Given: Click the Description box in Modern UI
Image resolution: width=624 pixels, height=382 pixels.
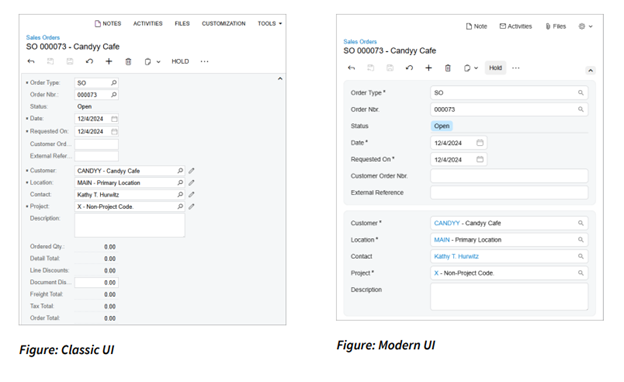Looking at the screenshot, I should tap(509, 296).
